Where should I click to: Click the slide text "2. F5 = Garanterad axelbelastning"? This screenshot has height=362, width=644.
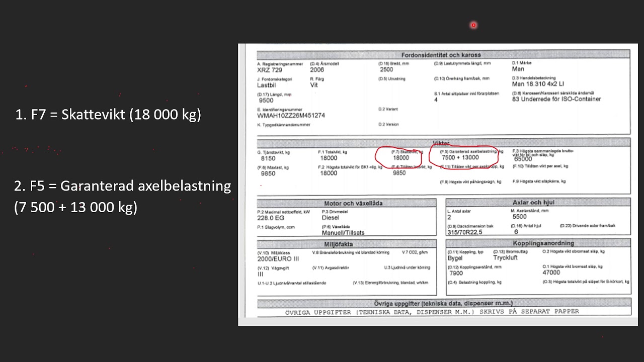[122, 186]
